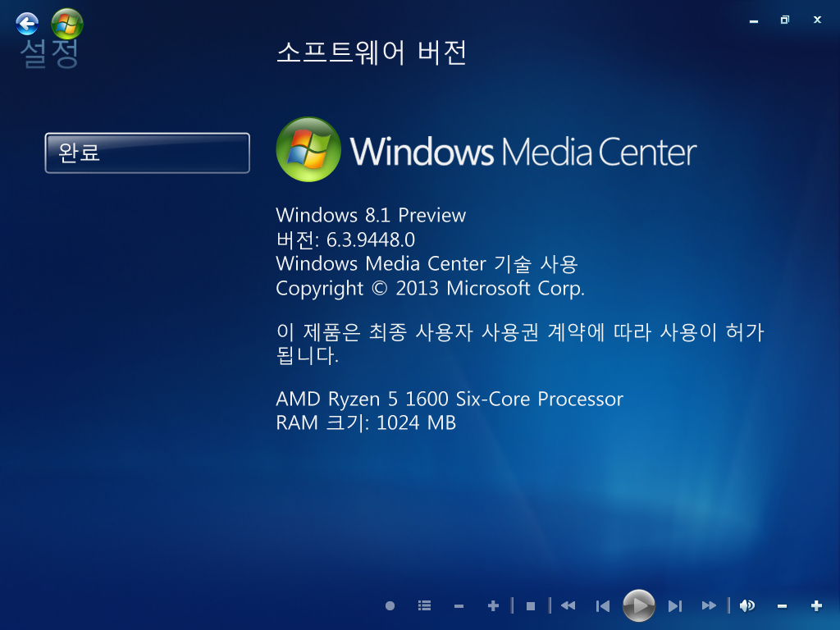Open the green Media Center start orb

coord(67,24)
